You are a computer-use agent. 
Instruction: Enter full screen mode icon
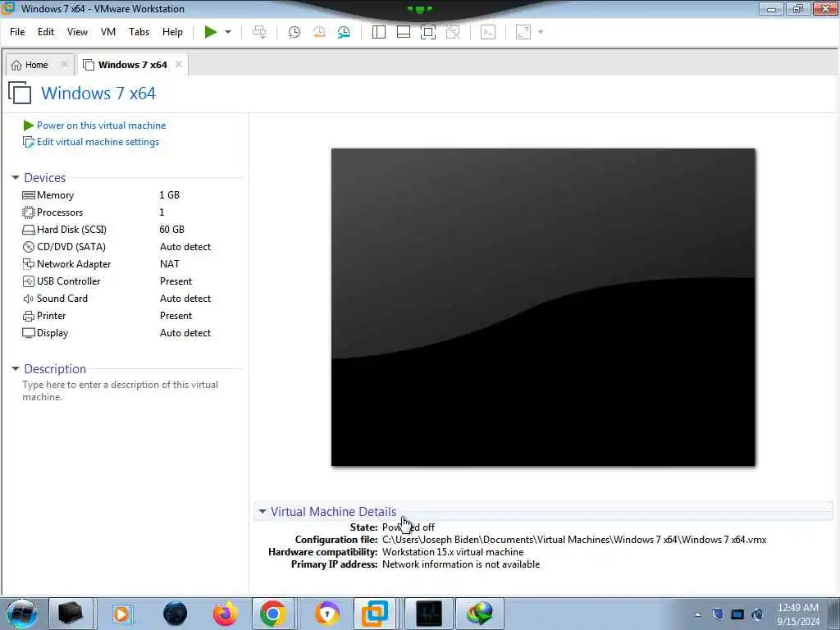pyautogui.click(x=428, y=32)
